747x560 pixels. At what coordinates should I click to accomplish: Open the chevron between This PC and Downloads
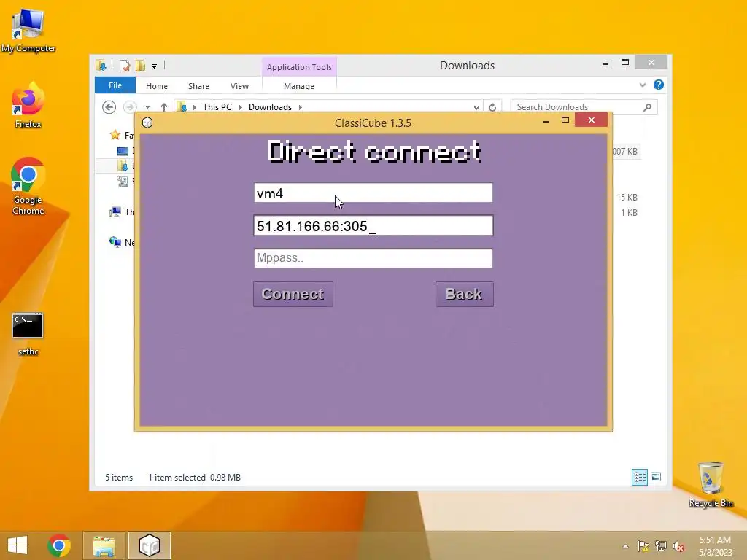[240, 107]
